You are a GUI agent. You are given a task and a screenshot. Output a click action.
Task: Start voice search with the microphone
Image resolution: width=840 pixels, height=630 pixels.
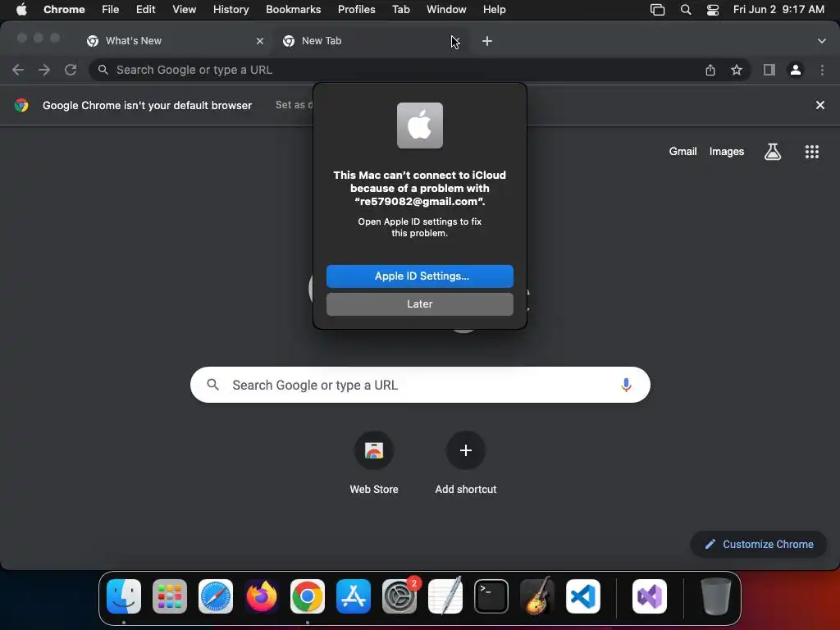626,385
